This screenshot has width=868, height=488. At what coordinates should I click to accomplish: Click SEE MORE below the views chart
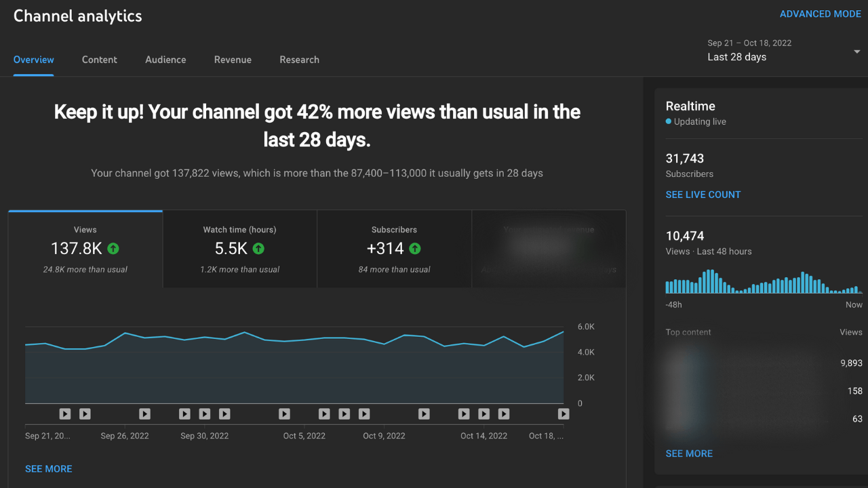[x=48, y=468]
